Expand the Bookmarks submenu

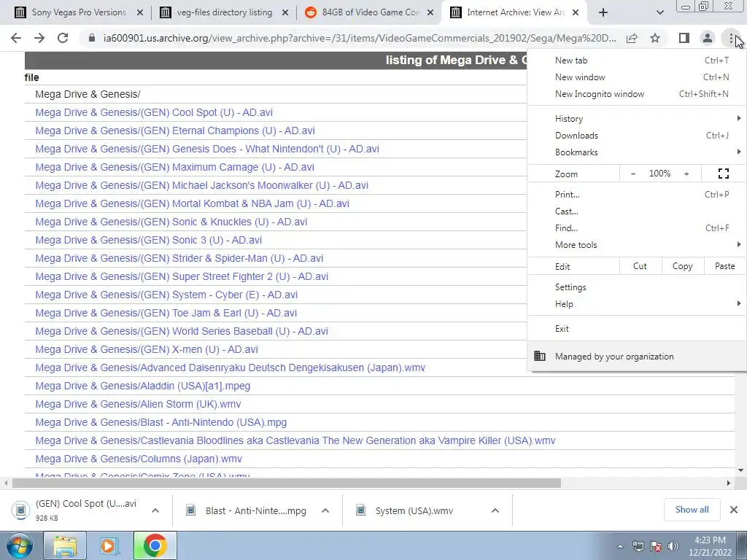[x=636, y=152]
